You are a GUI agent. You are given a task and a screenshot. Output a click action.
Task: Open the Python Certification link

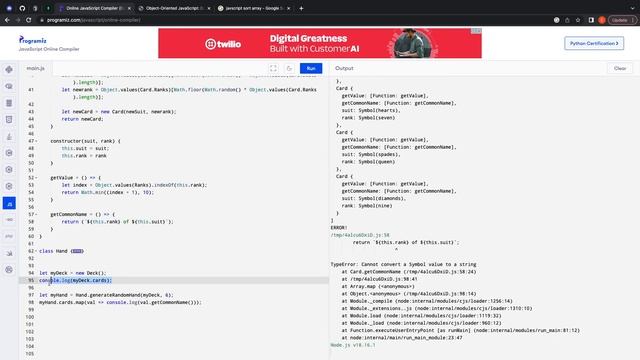point(594,43)
